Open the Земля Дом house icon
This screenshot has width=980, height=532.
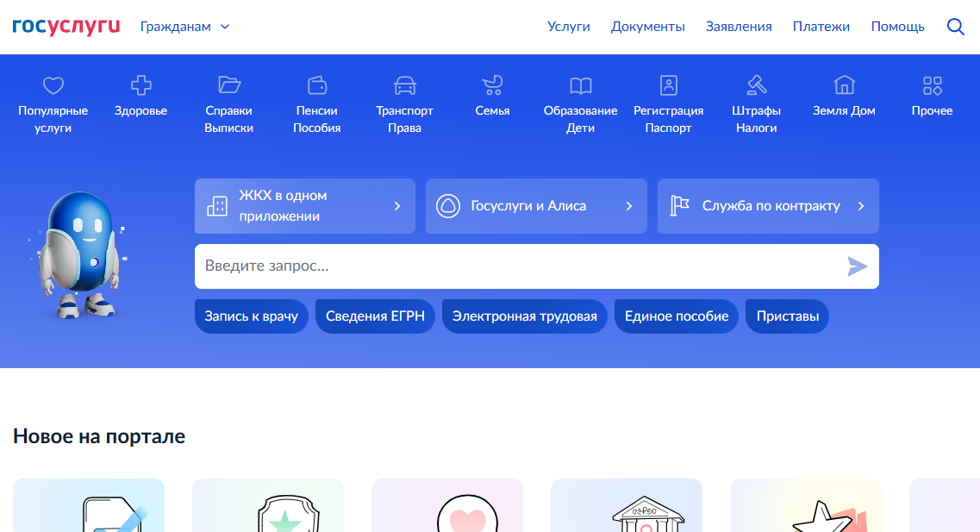pyautogui.click(x=844, y=85)
